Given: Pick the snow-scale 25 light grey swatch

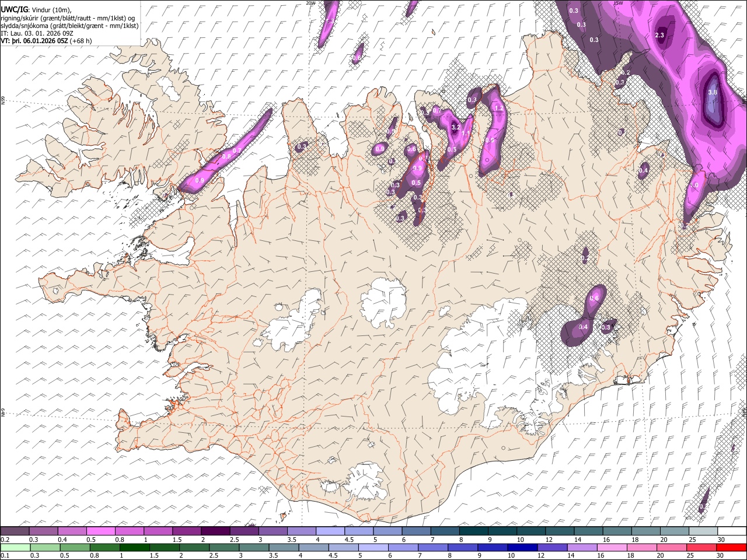Looking at the screenshot, I should (x=703, y=531).
